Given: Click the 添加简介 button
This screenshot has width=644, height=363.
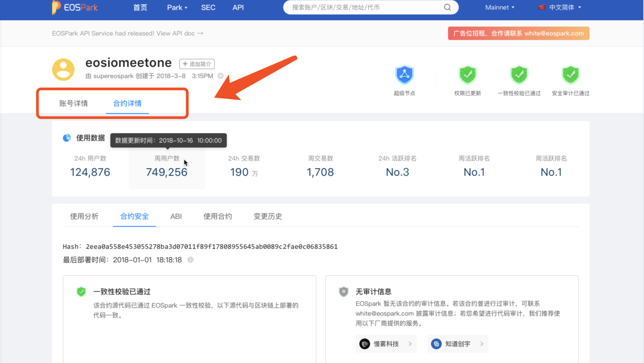Looking at the screenshot, I should [197, 64].
